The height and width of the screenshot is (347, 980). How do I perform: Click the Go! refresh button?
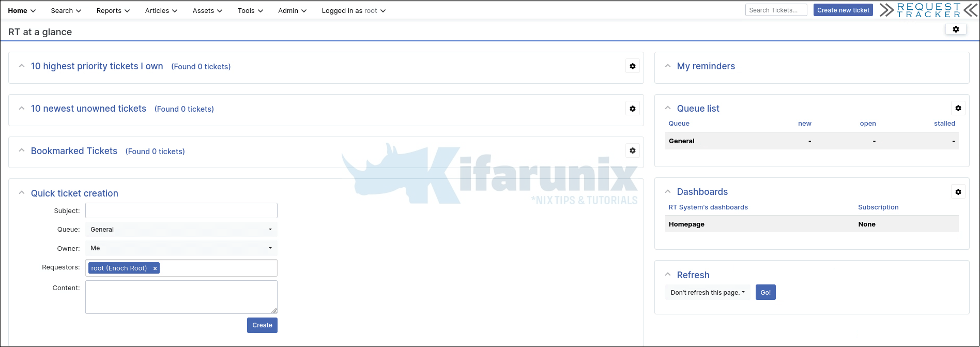pyautogui.click(x=765, y=292)
